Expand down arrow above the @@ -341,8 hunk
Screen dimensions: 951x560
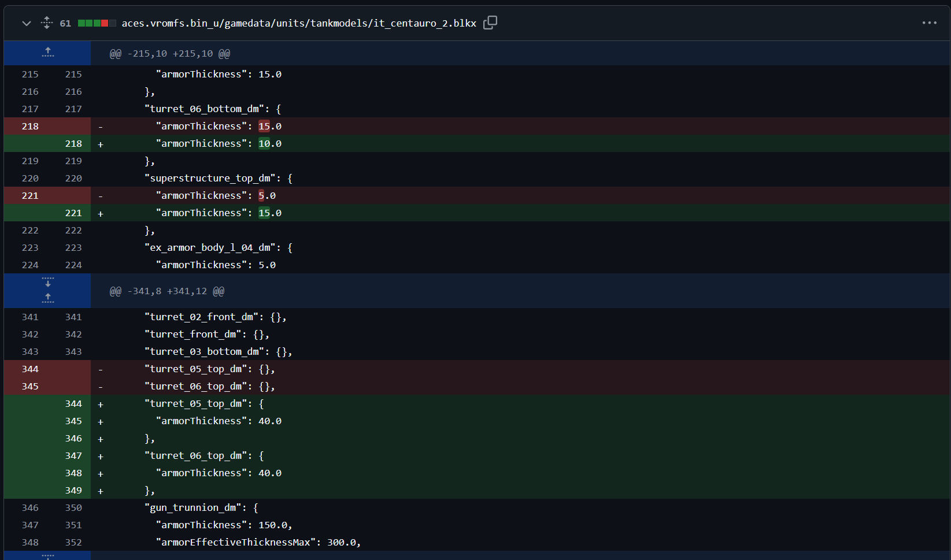(x=47, y=282)
